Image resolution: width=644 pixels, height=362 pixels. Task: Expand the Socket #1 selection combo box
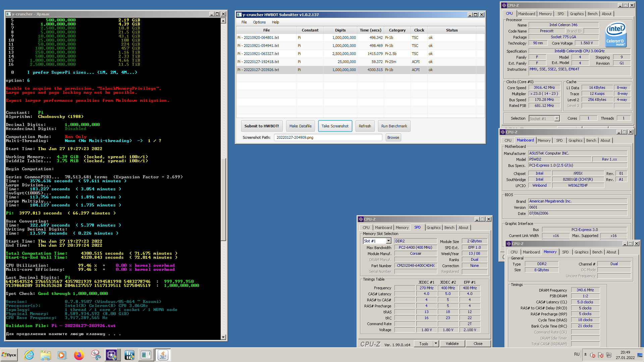point(557,119)
